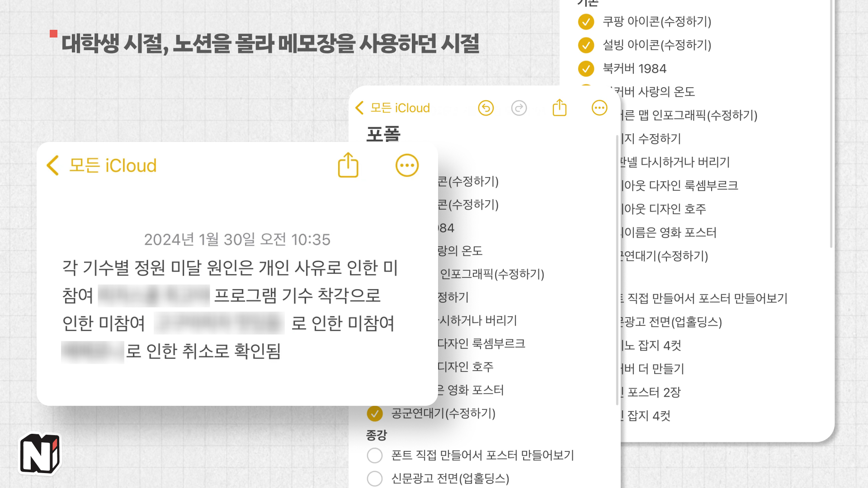This screenshot has height=488, width=868.
Task: Select the 포폴 note title text
Action: tap(383, 134)
